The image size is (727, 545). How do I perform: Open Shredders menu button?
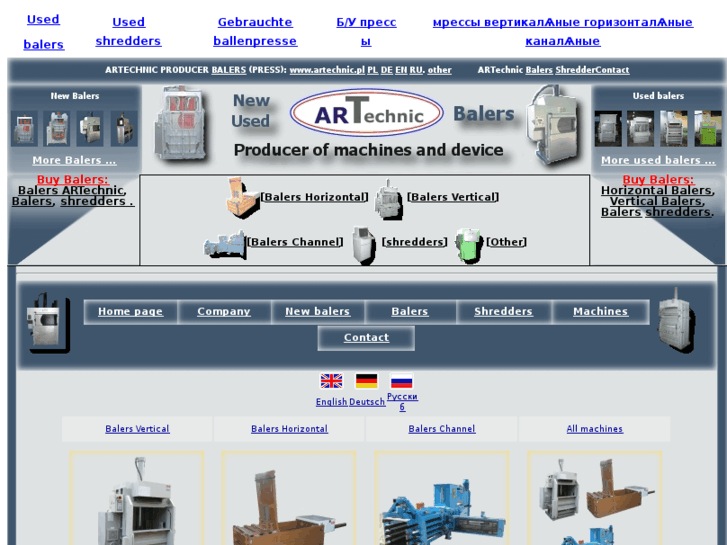click(504, 312)
